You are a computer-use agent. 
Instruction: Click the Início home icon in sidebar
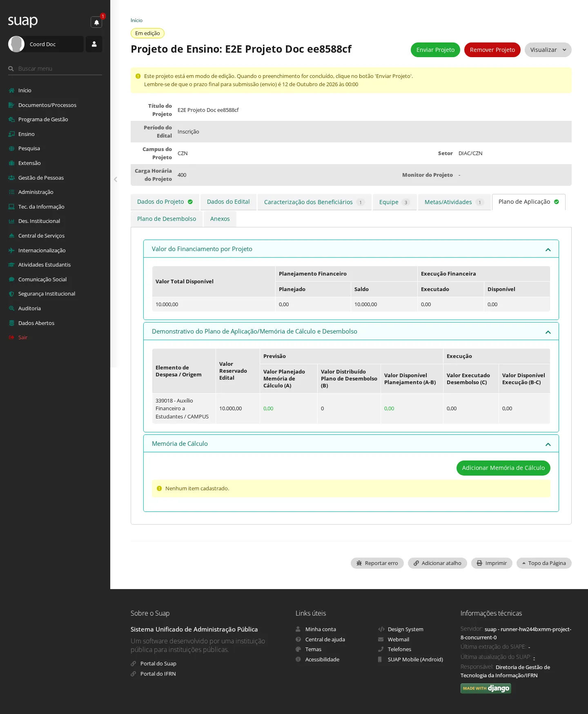[11, 91]
